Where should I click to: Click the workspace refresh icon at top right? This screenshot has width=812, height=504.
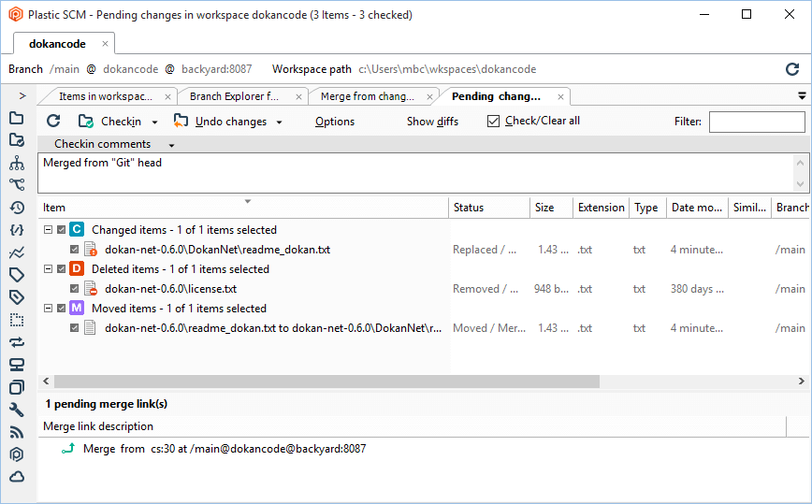[791, 69]
